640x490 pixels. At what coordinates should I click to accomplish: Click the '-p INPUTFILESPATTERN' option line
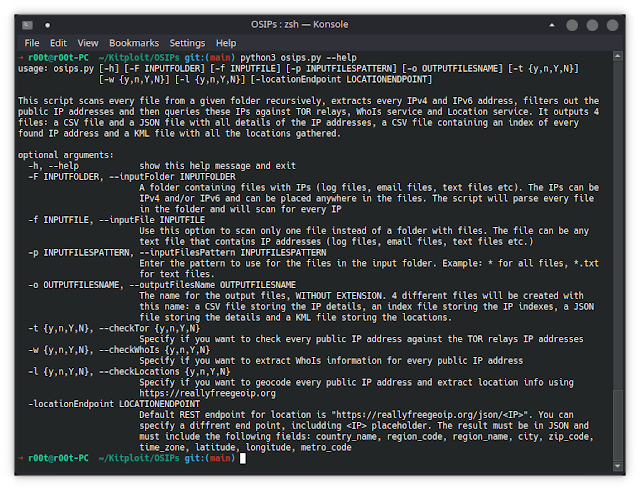177,253
